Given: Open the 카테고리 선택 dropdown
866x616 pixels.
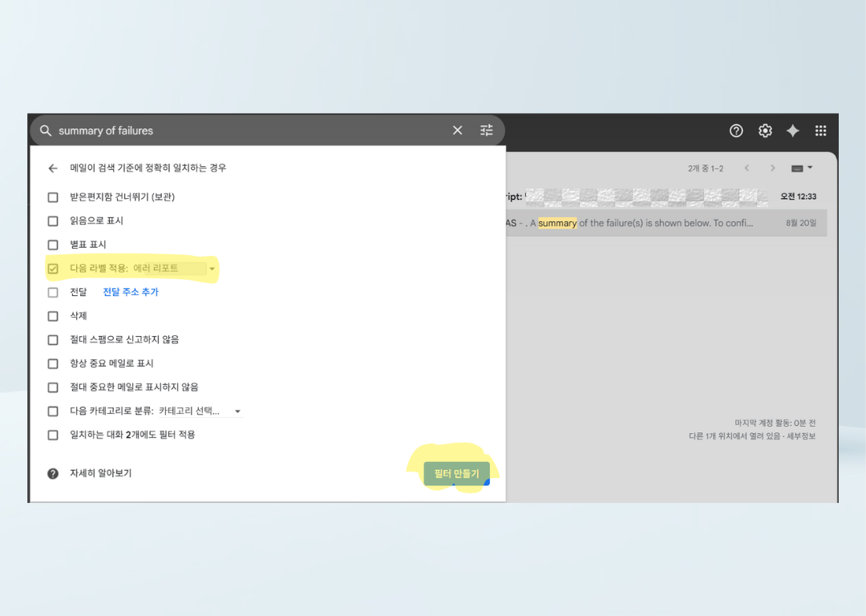Looking at the screenshot, I should pos(237,410).
